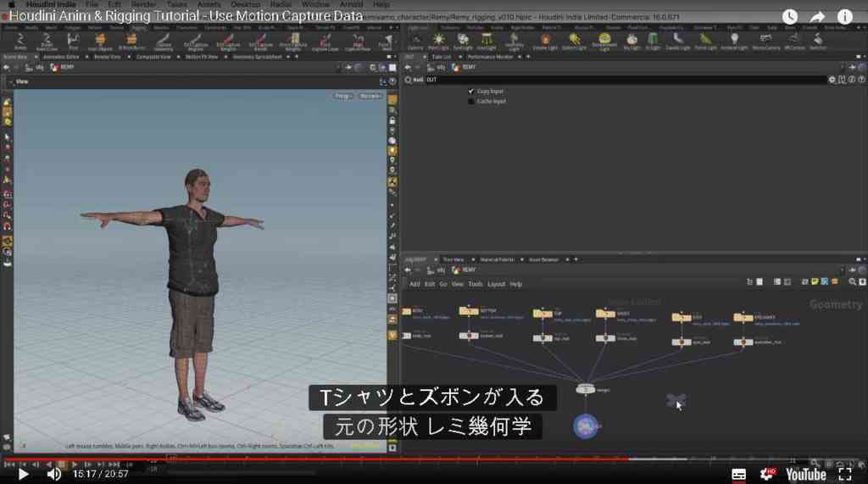The width and height of the screenshot is (868, 484).
Task: Click the Watch Later clock icon
Action: [790, 17]
